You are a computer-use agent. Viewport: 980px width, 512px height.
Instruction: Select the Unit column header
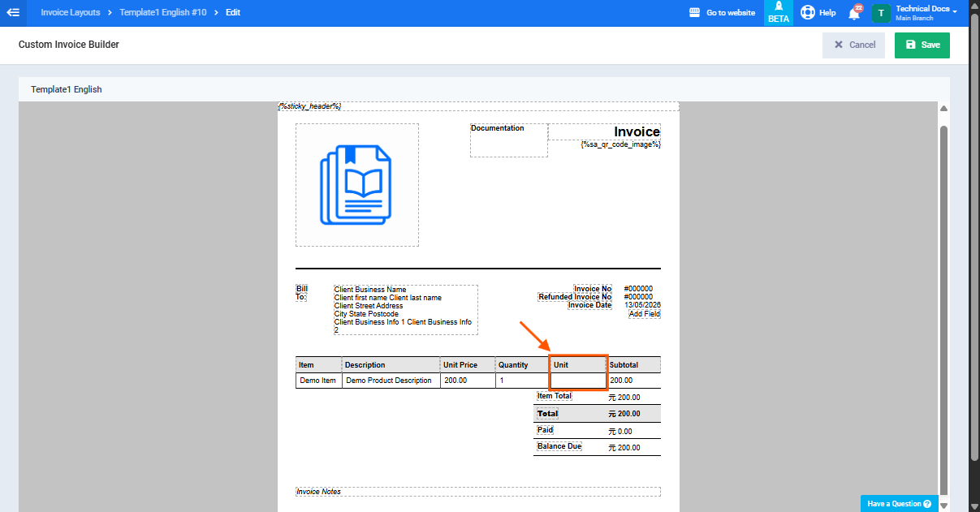[578, 365]
